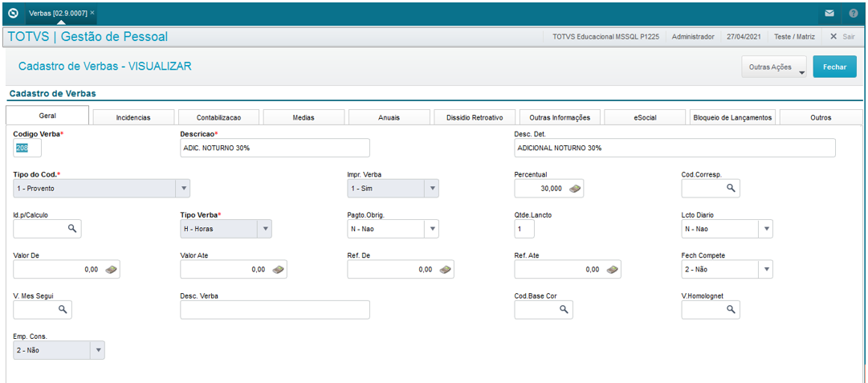Click the Desc. Det. input field
The height and width of the screenshot is (383, 868).
tap(674, 149)
